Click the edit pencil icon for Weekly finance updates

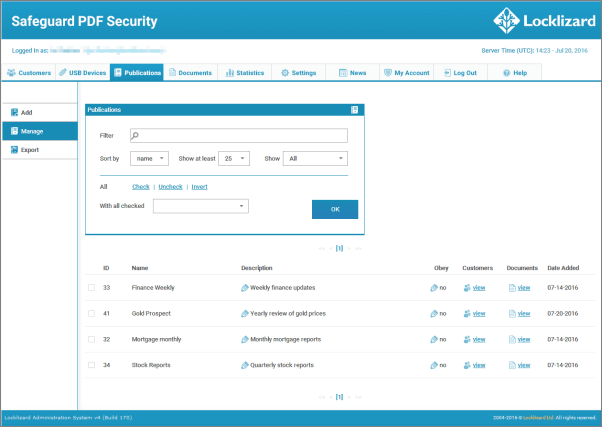tap(245, 287)
